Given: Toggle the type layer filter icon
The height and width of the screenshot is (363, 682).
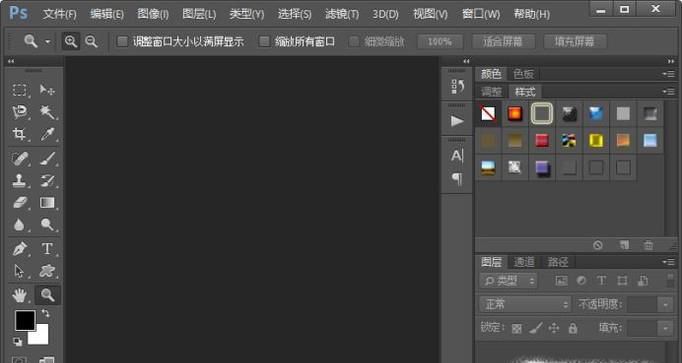Looking at the screenshot, I should click(602, 281).
